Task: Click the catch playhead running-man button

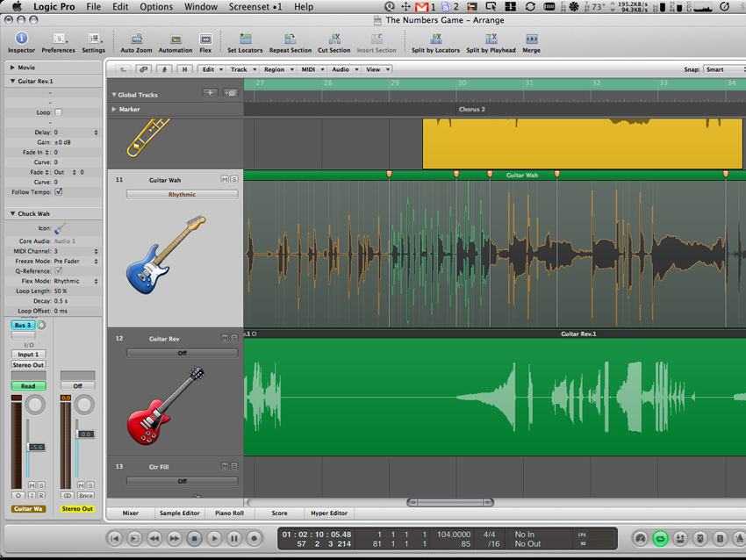Action: pos(164,69)
